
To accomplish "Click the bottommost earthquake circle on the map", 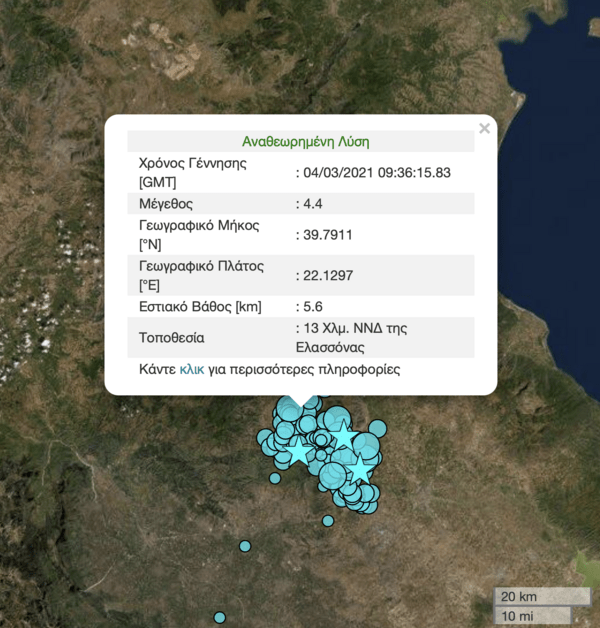I will 220,617.
